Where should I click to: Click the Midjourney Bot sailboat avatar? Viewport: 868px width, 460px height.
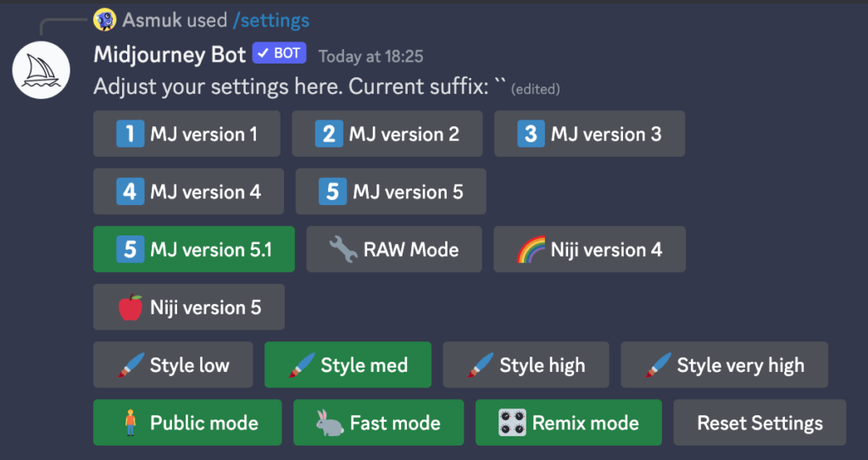click(x=41, y=69)
